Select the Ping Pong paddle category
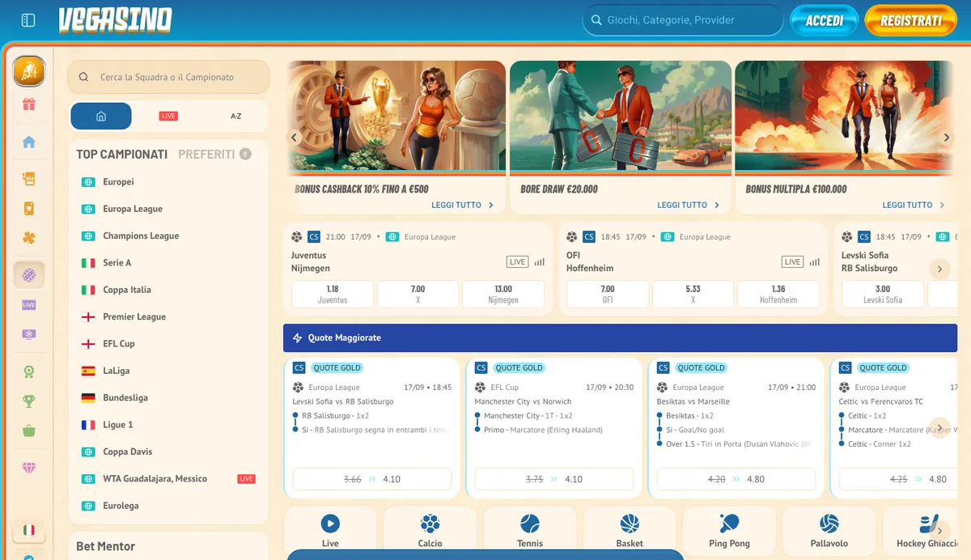The width and height of the screenshot is (971, 560). (x=729, y=529)
